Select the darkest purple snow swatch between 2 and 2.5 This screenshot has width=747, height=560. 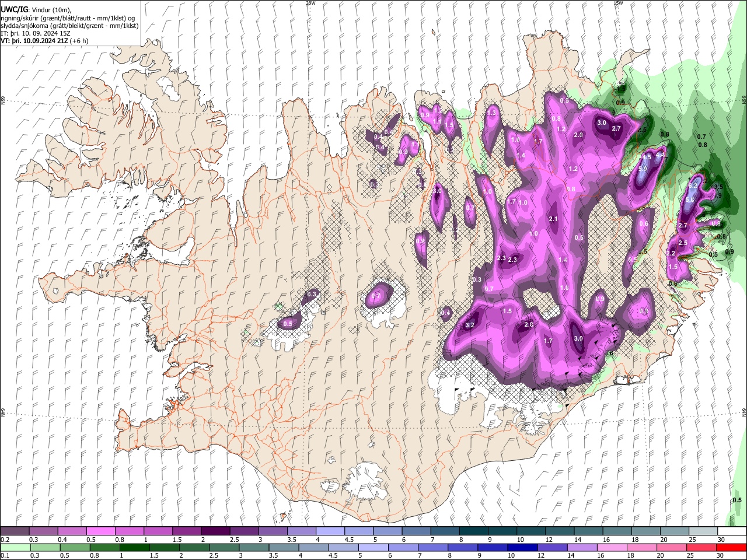click(x=215, y=531)
